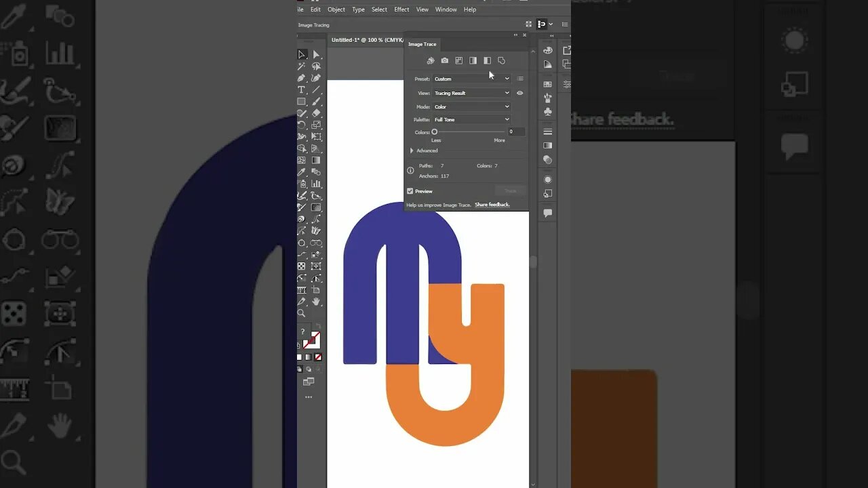The image size is (868, 488).
Task: Toggle the Preview checkbox
Action: tap(410, 191)
